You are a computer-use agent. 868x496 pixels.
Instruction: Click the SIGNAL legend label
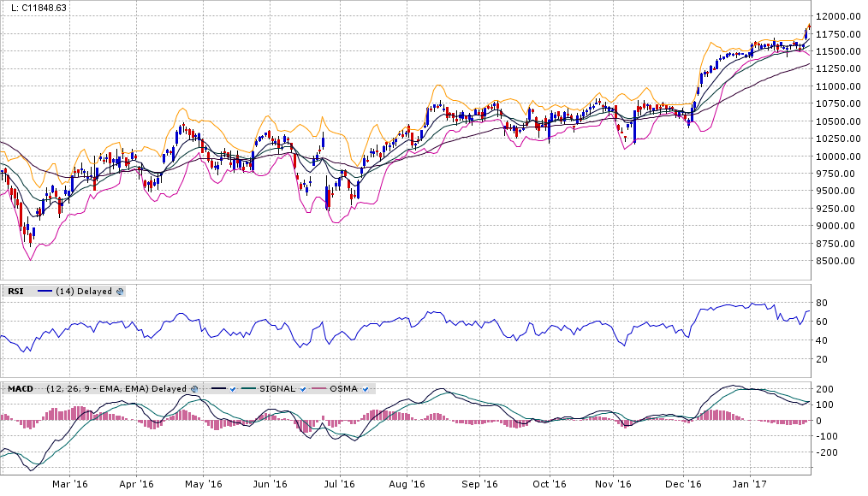(x=276, y=389)
